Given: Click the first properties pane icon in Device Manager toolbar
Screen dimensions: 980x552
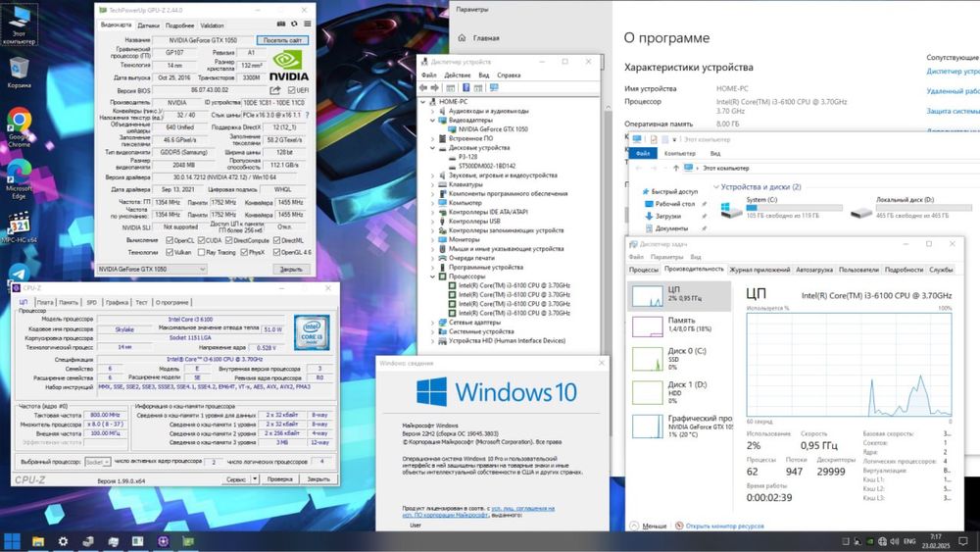Looking at the screenshot, I should (x=451, y=87).
